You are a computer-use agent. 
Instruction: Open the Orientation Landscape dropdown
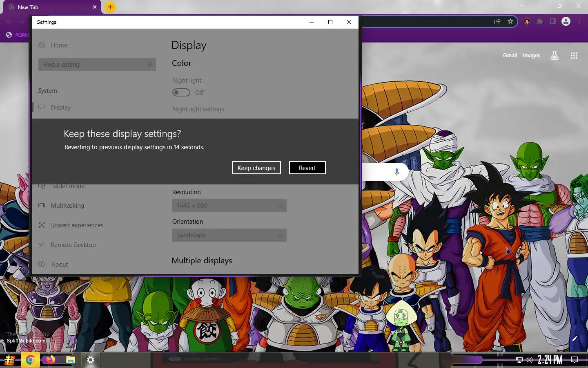[229, 235]
